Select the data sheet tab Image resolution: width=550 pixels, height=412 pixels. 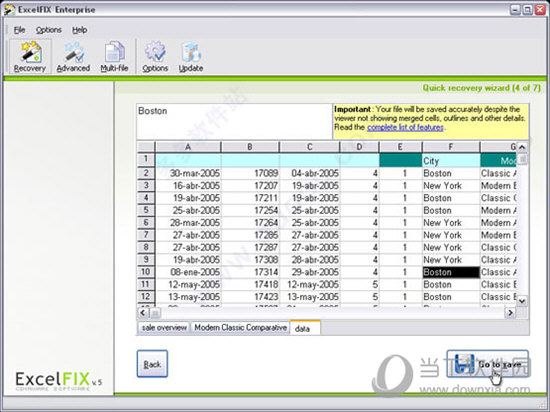click(305, 328)
